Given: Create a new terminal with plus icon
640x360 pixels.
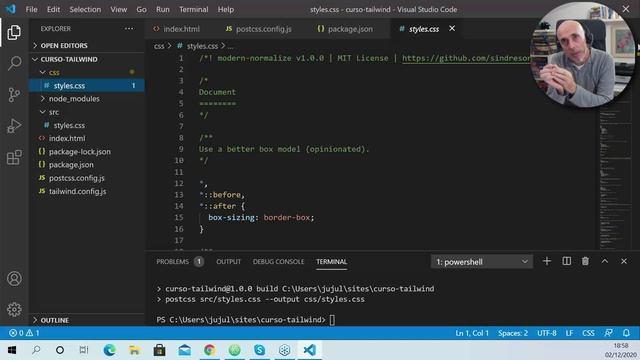Looking at the screenshot, I should pos(547,261).
